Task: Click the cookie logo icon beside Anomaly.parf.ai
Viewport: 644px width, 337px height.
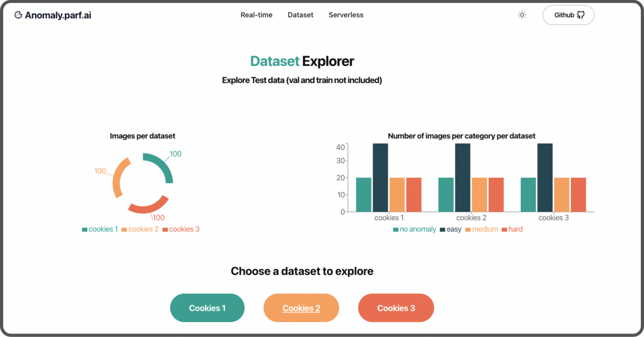Action: [x=18, y=15]
